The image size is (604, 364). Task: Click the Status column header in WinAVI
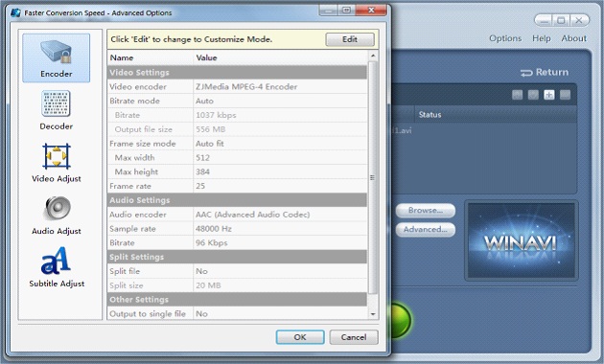430,115
